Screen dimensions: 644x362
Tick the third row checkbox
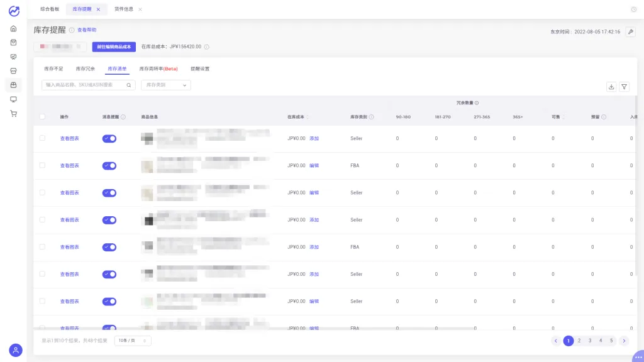point(42,192)
